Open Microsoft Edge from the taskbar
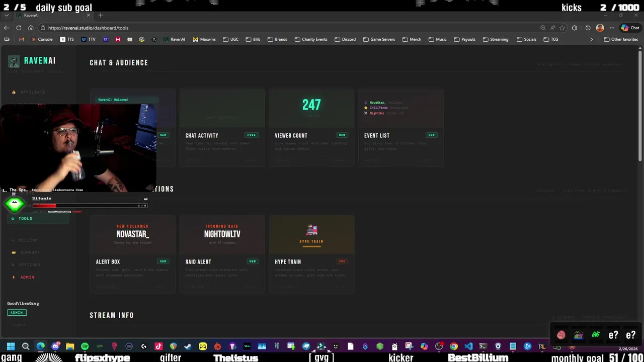Viewport: 644px width, 362px height. (40, 346)
